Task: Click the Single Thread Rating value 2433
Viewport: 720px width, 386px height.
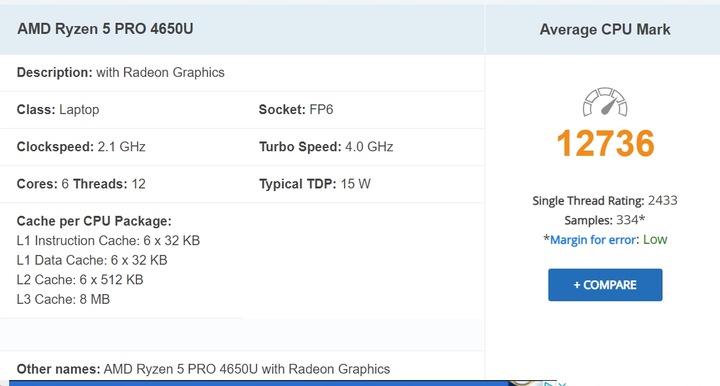Action: tap(663, 201)
